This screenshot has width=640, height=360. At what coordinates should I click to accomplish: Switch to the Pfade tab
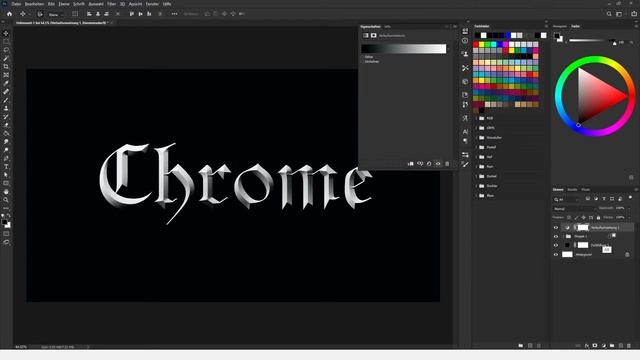tap(586, 190)
